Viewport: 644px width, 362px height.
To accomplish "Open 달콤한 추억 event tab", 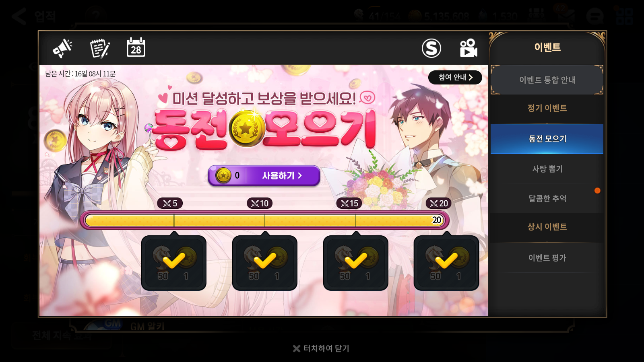I will coord(547,198).
